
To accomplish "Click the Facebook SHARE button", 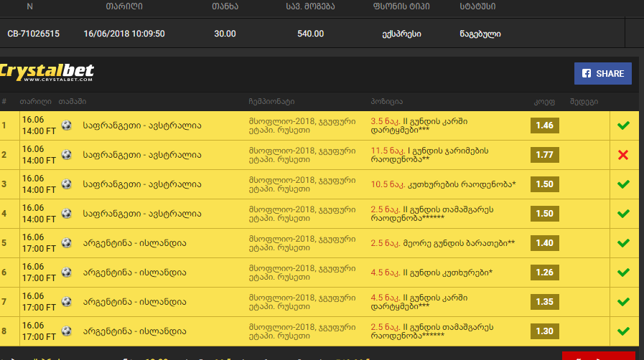I will point(602,73).
